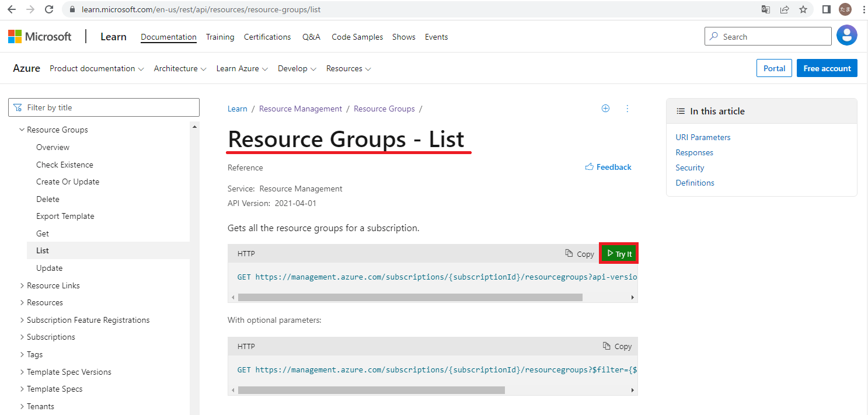Click the Search box in the header
The width and height of the screenshot is (868, 415).
pyautogui.click(x=768, y=36)
